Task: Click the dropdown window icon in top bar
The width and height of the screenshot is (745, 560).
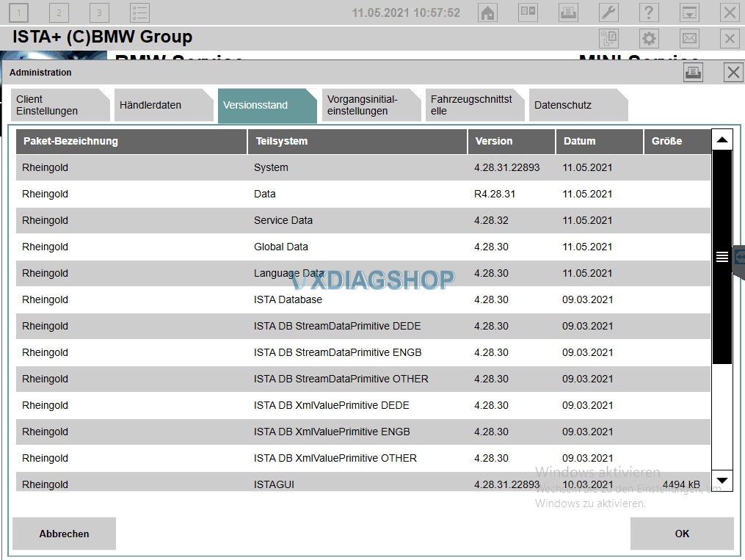Action: pyautogui.click(x=689, y=12)
